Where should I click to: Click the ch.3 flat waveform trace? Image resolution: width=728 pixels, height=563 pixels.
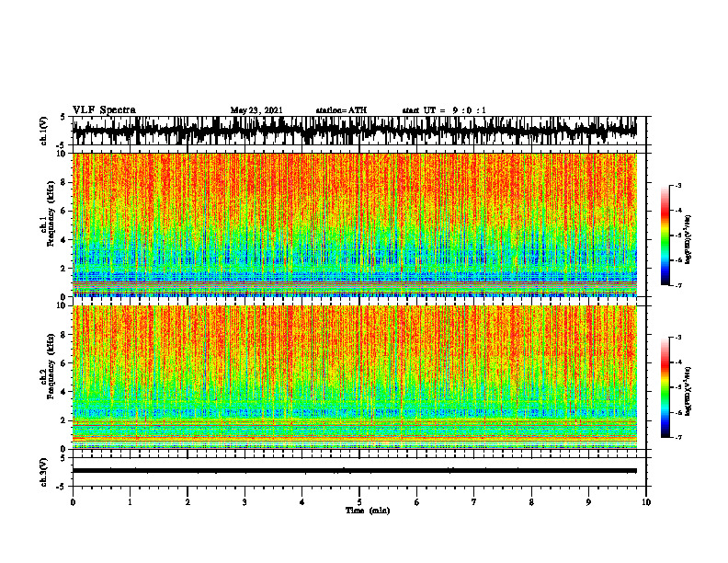[355, 471]
